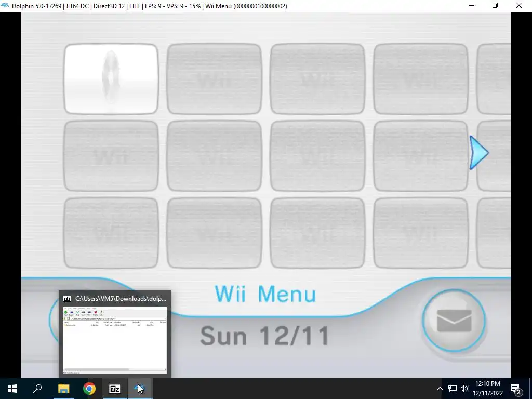532x399 pixels.
Task: Show hidden system tray icons
Action: click(x=440, y=389)
